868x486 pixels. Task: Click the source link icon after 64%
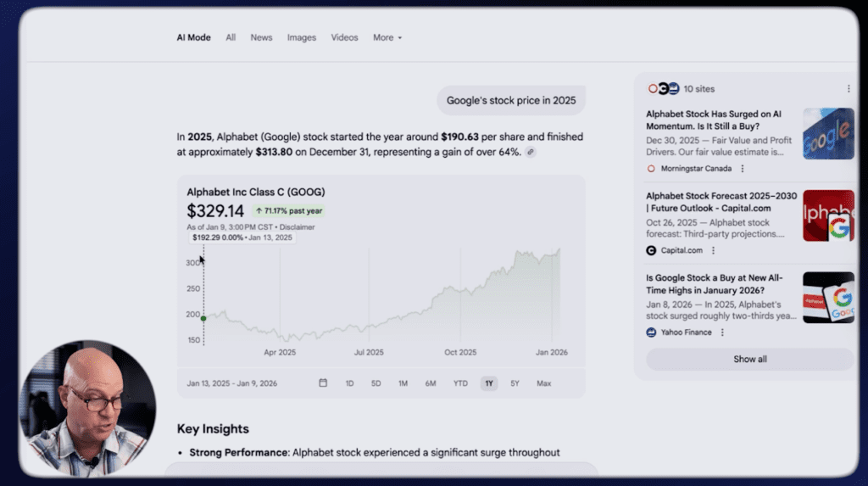point(531,153)
